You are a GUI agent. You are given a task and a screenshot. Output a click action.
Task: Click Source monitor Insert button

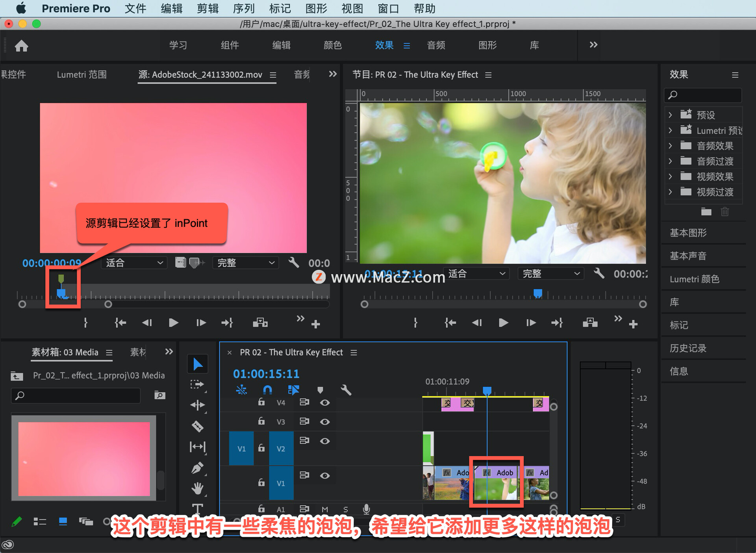[260, 323]
